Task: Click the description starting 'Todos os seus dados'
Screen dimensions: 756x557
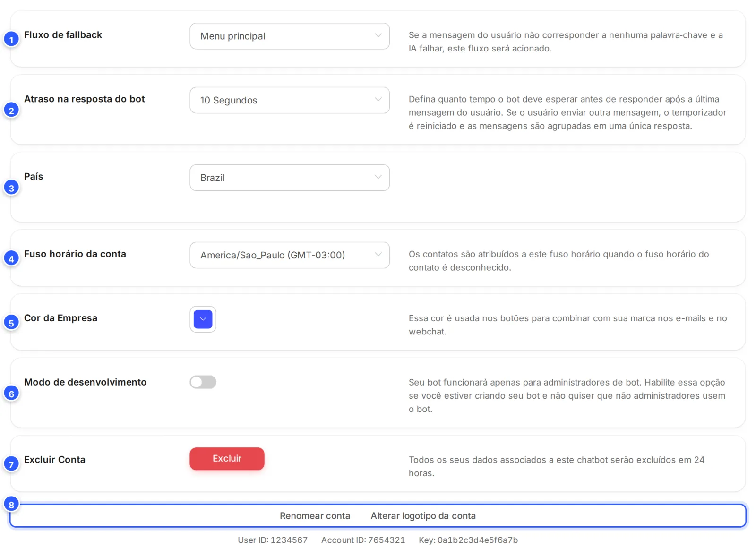Action: (x=556, y=466)
